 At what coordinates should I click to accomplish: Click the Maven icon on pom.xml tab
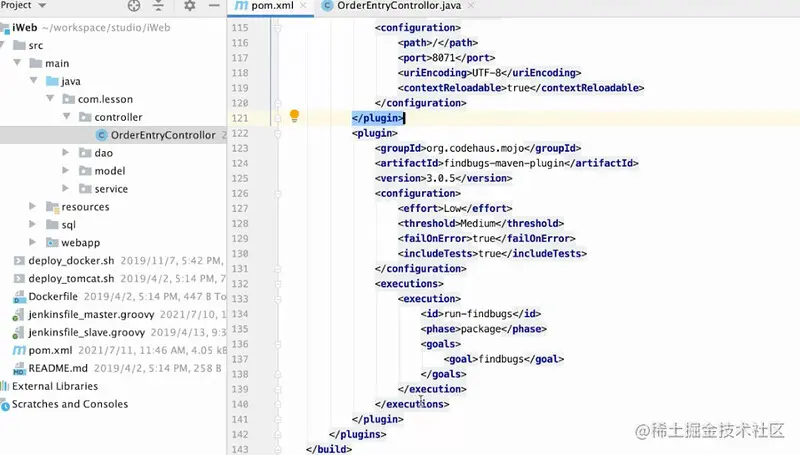tap(241, 6)
